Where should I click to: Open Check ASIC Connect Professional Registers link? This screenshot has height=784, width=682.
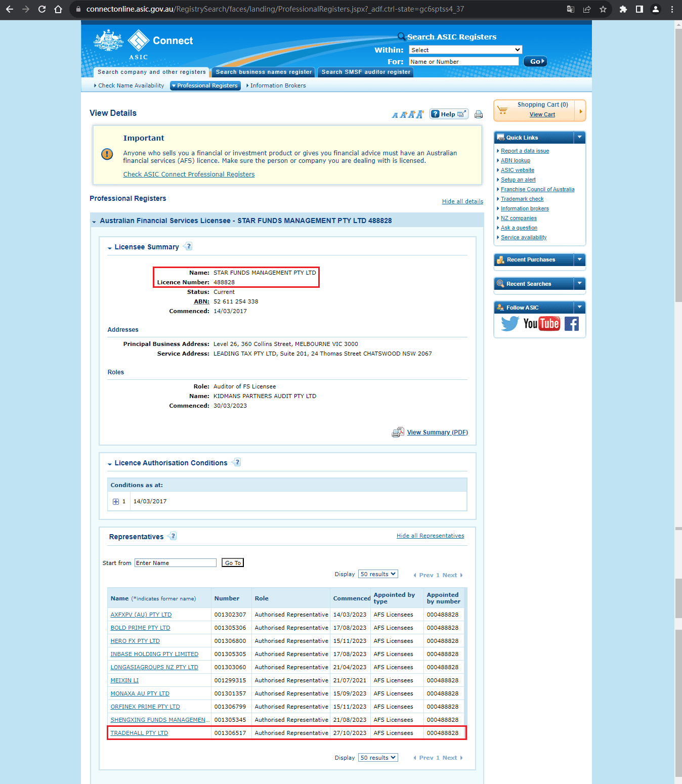point(189,174)
